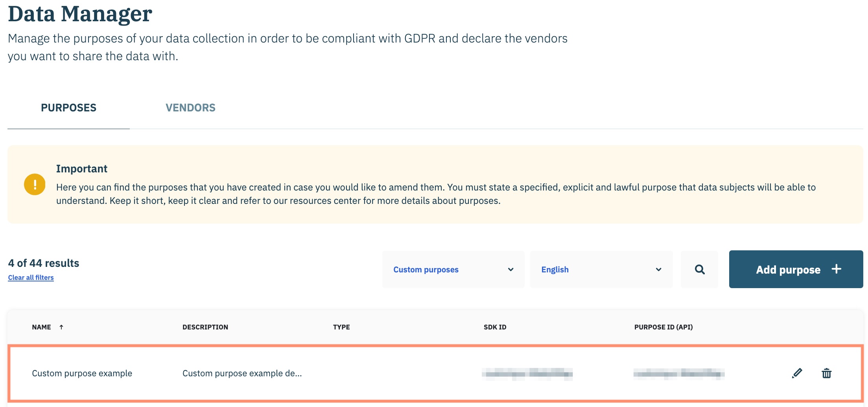Switch to the PURPOSES tab
868x407 pixels.
(x=68, y=108)
